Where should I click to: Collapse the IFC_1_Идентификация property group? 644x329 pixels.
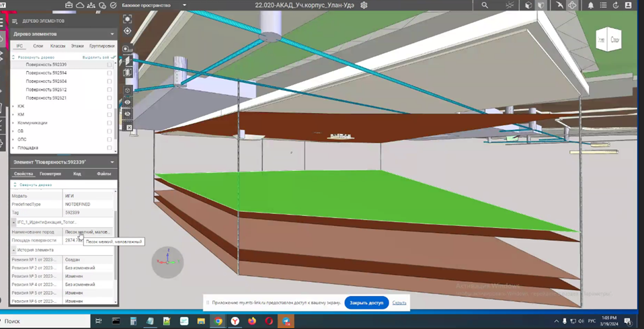coord(13,222)
